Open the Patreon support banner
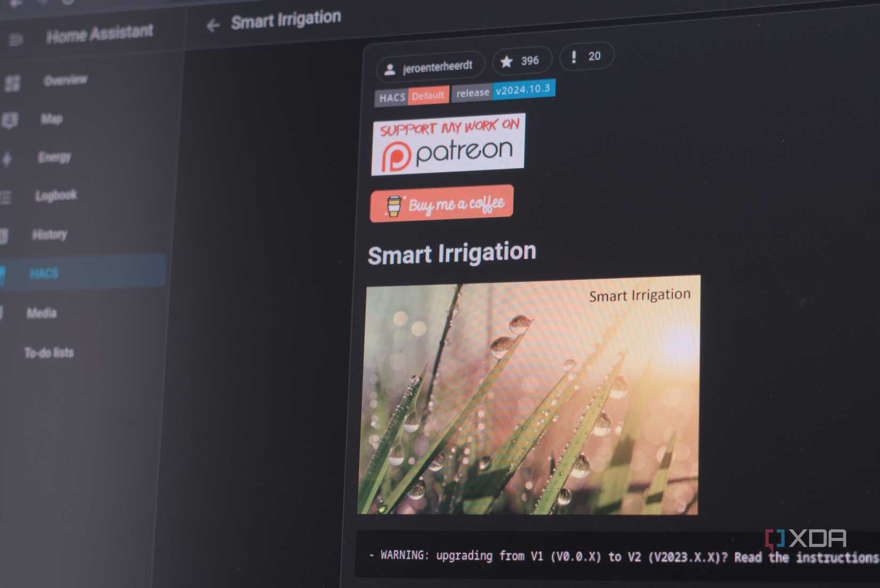The height and width of the screenshot is (588, 880). point(449,144)
